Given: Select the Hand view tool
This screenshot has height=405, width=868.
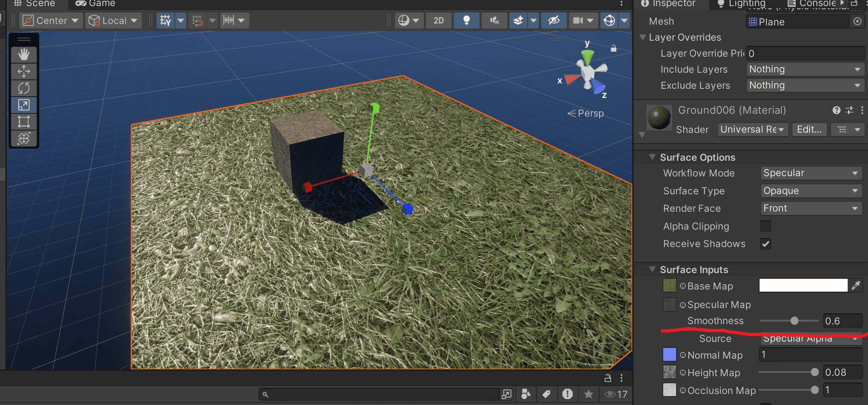Looking at the screenshot, I should click(24, 55).
